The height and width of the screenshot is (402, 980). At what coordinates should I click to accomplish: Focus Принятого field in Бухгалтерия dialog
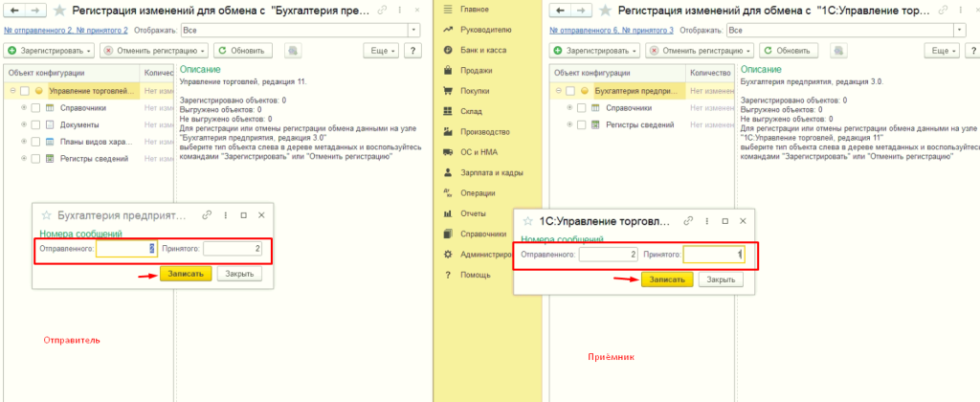233,249
